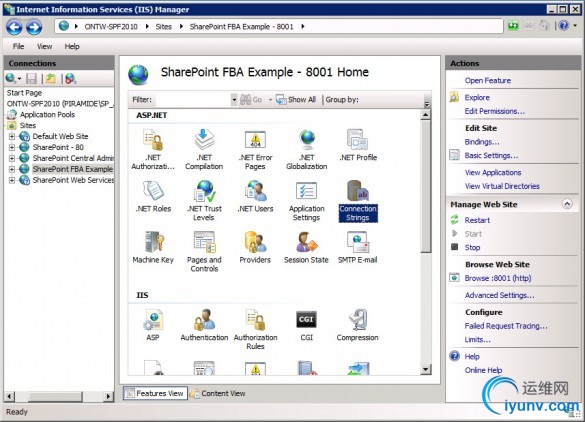Screen dimensions: 585x422
Task: Click Edit Permissions link
Action: pos(495,111)
